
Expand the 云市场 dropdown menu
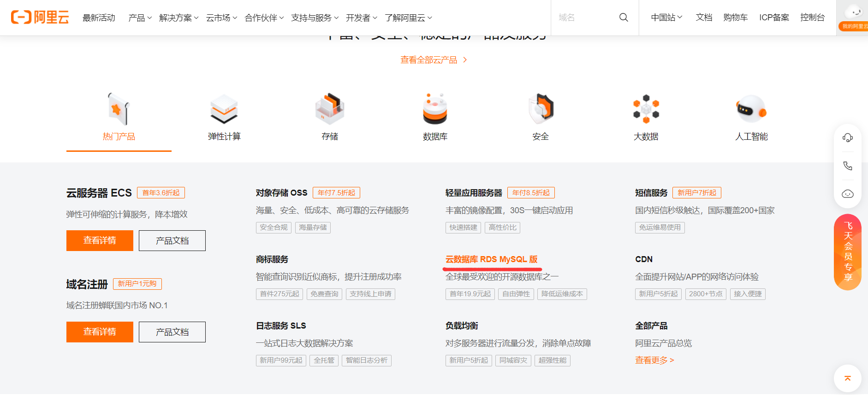222,18
